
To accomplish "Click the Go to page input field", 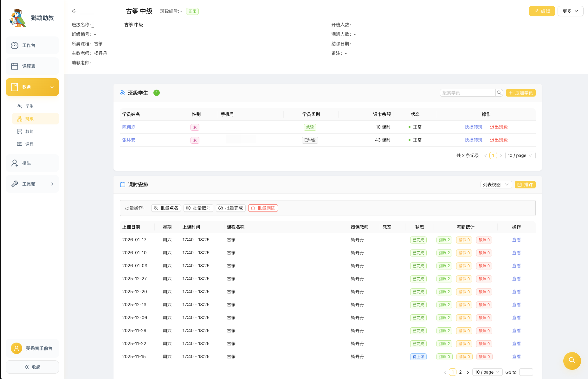I will [x=526, y=372].
